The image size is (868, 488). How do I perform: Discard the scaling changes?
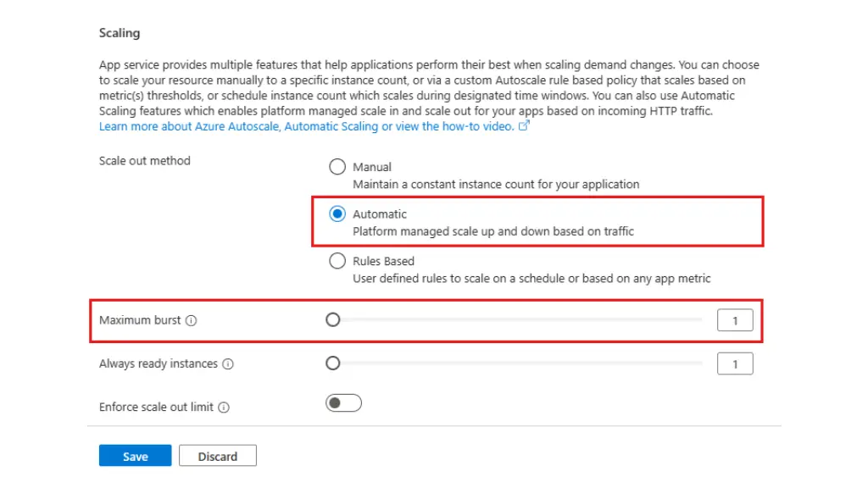(x=218, y=456)
